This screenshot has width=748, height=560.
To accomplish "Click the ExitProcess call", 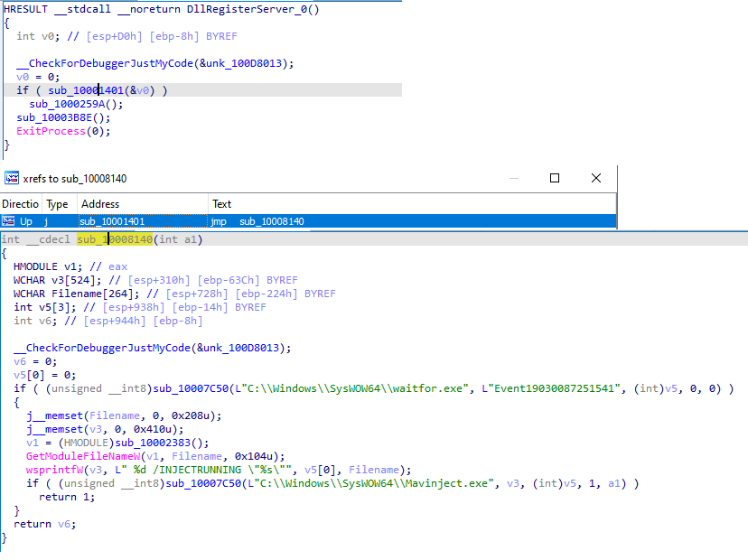I will [x=51, y=131].
